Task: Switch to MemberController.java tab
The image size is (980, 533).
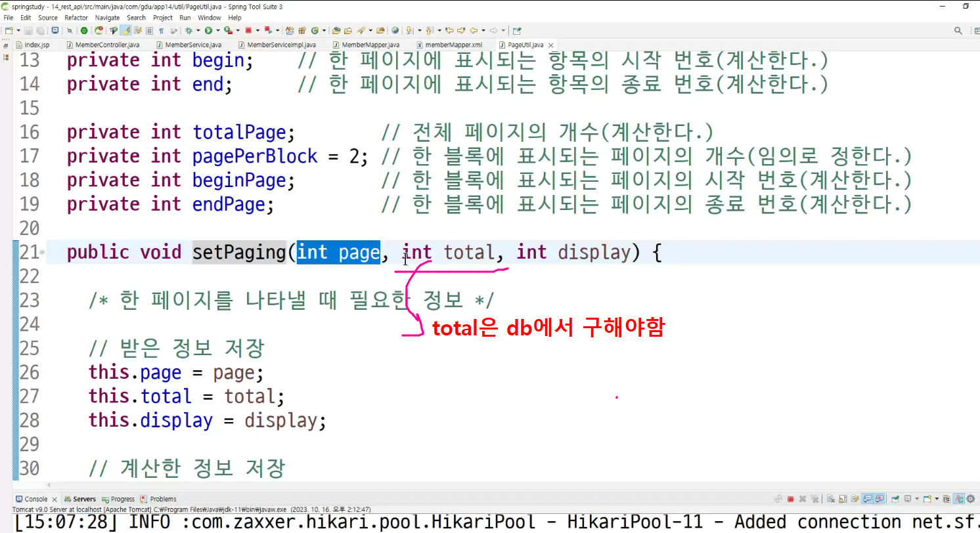Action: pos(102,45)
